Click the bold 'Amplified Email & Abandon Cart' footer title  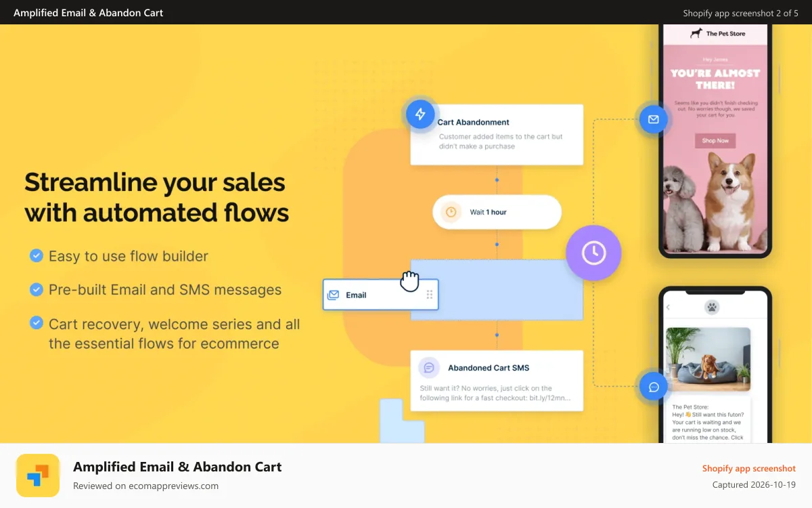[177, 467]
